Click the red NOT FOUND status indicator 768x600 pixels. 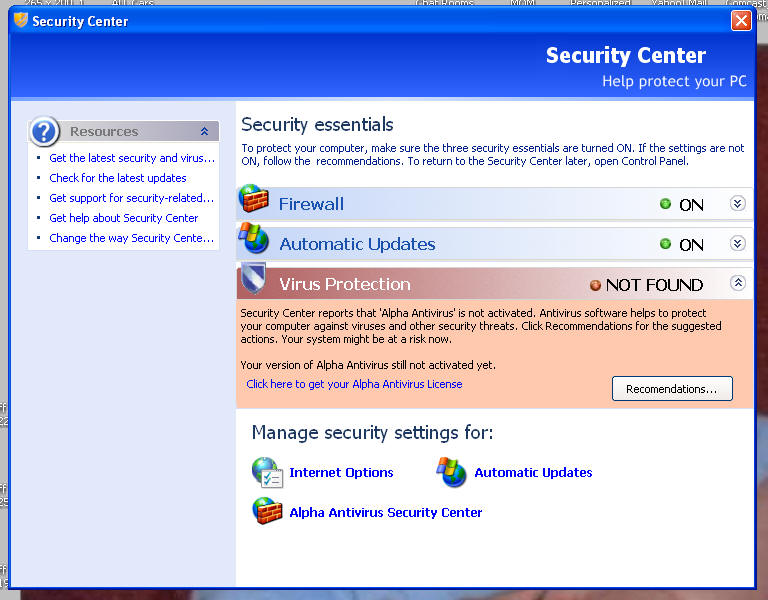(x=595, y=285)
